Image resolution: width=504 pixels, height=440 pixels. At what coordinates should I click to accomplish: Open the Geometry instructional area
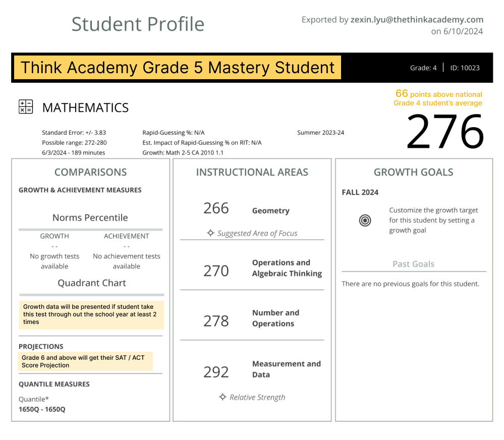[270, 210]
